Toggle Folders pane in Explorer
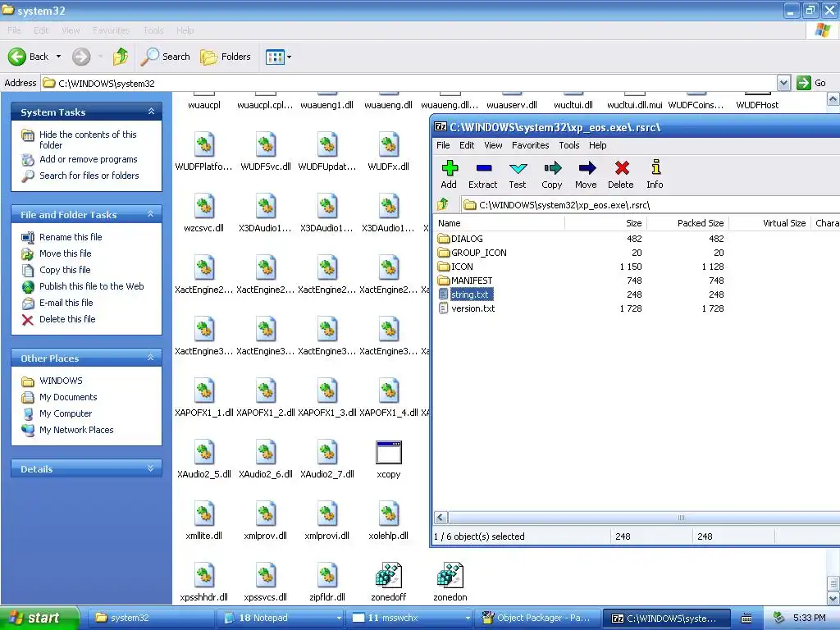 click(225, 57)
